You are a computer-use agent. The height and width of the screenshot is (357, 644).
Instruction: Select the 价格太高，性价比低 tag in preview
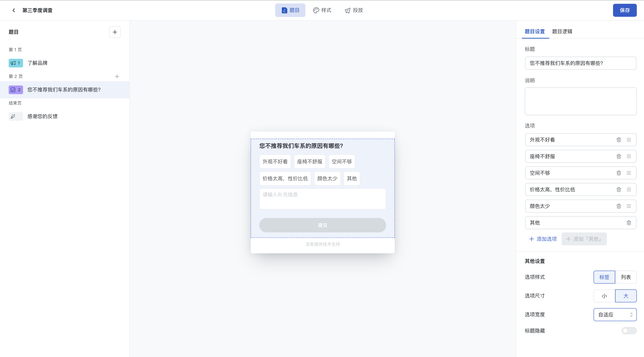click(x=285, y=178)
